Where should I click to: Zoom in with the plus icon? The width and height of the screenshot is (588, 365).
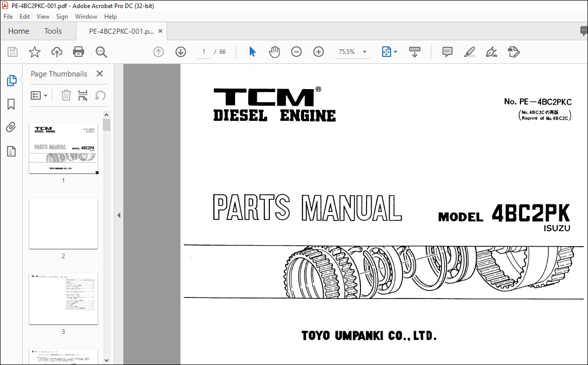point(318,52)
